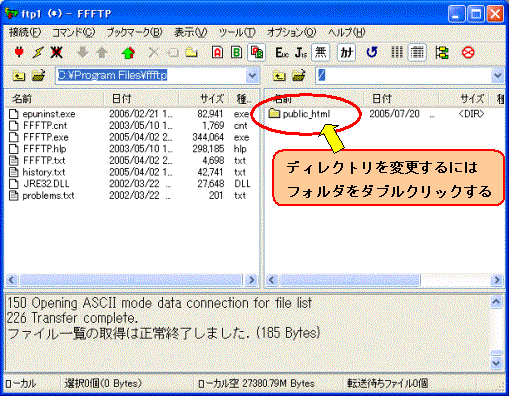Open the ブックマーク(B) menu
Image resolution: width=509 pixels, height=396 pixels.
[134, 32]
